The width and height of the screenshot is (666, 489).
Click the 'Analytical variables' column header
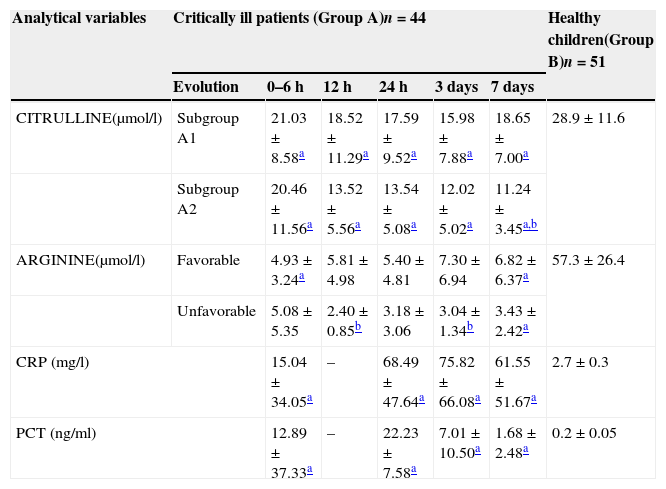79,18
